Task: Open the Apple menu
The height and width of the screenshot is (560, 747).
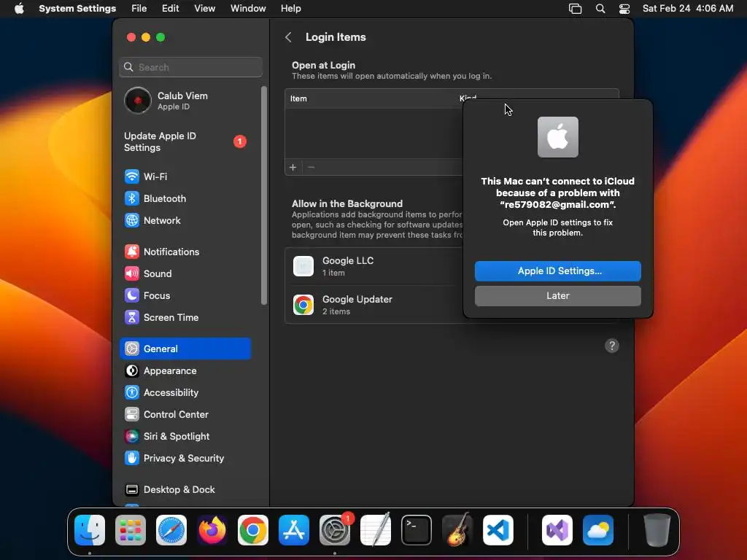Action: click(x=19, y=9)
